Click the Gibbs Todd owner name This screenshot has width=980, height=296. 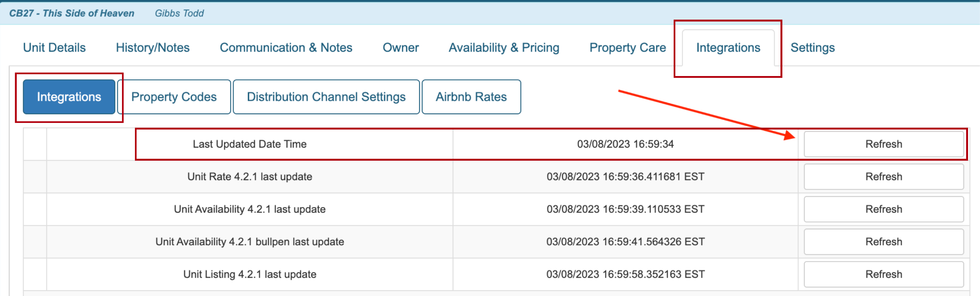[x=179, y=13]
